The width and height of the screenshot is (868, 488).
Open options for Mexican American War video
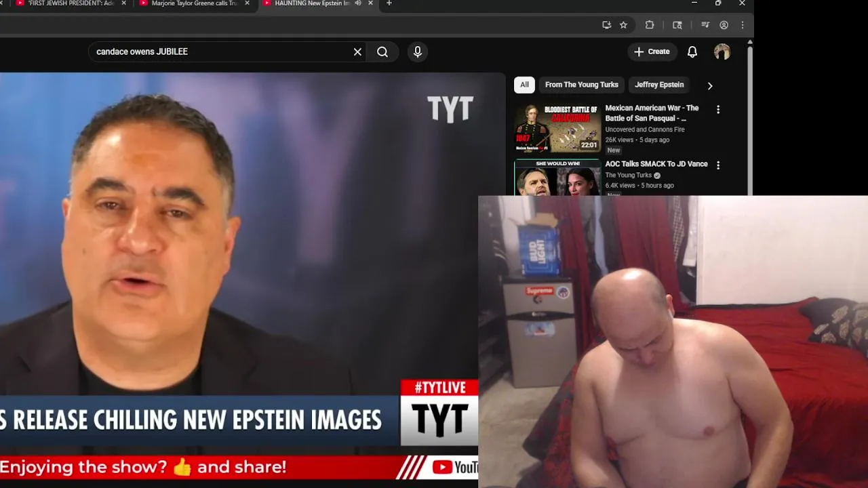pyautogui.click(x=718, y=109)
